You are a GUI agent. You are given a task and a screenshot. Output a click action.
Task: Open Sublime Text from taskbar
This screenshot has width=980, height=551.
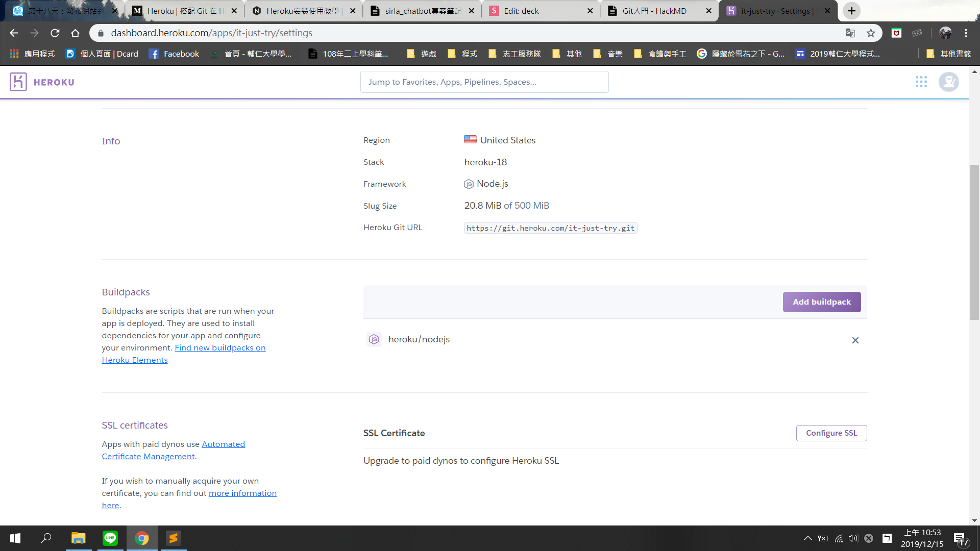pos(174,538)
